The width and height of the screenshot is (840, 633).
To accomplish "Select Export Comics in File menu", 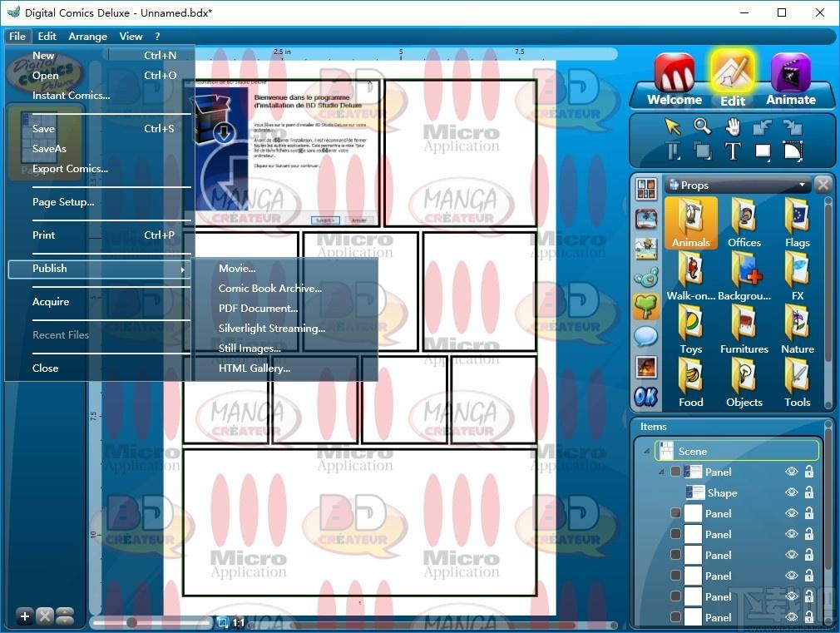I will (70, 168).
